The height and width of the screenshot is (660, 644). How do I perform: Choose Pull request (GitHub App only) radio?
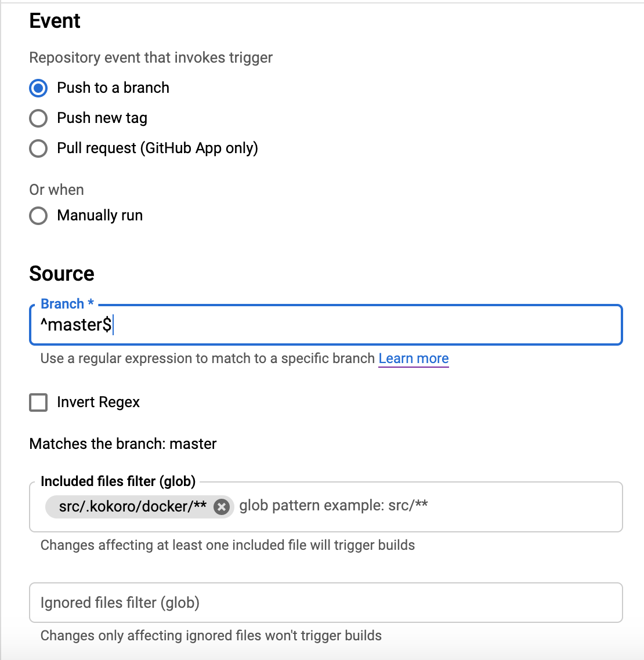tap(38, 148)
